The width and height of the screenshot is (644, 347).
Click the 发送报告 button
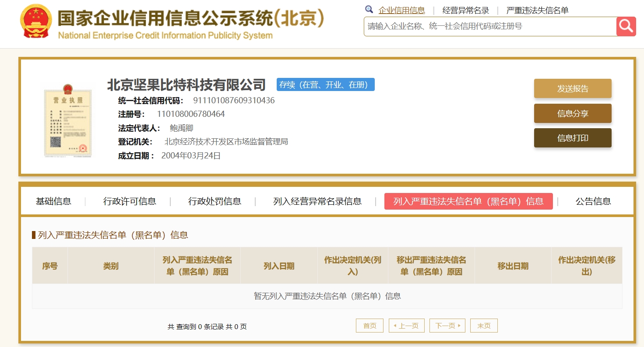tap(573, 88)
